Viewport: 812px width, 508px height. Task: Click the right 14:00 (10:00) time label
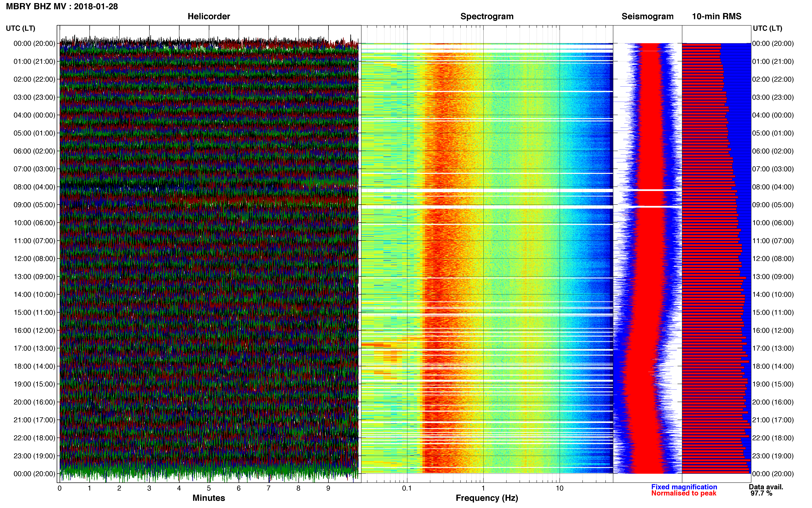(773, 295)
